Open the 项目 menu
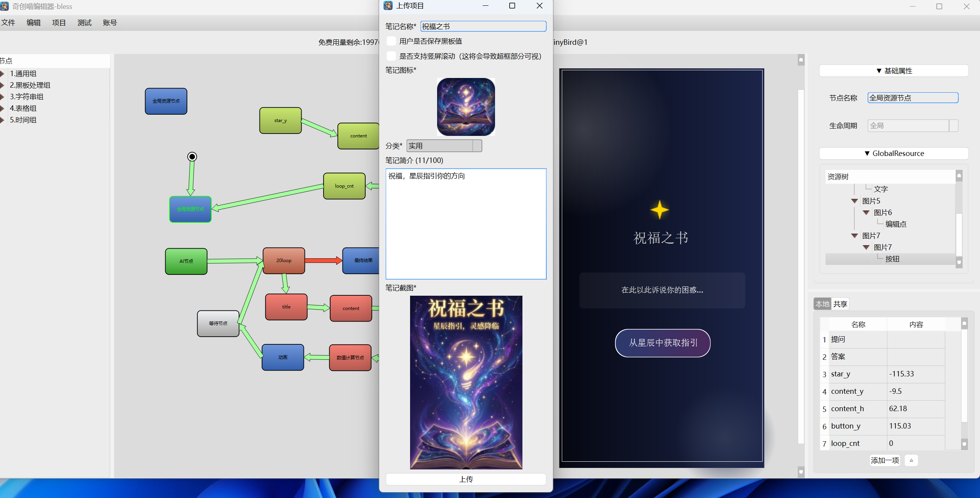The image size is (980, 498). pos(58,22)
